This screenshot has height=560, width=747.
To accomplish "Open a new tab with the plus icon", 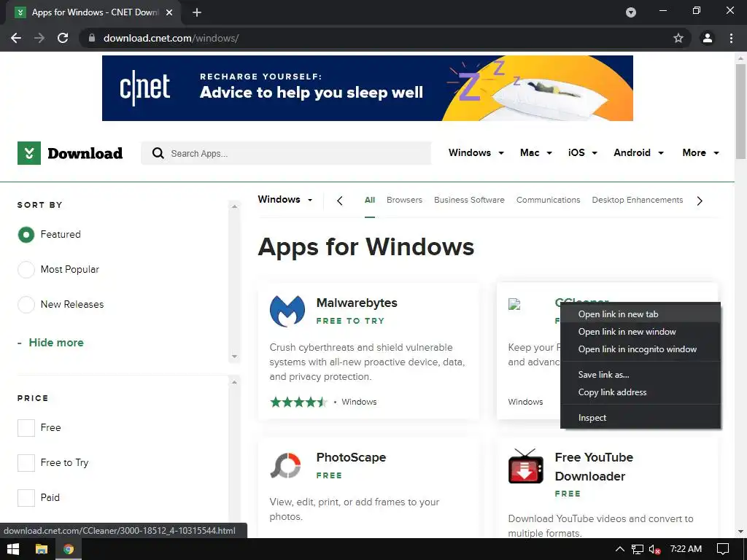I will pos(197,12).
